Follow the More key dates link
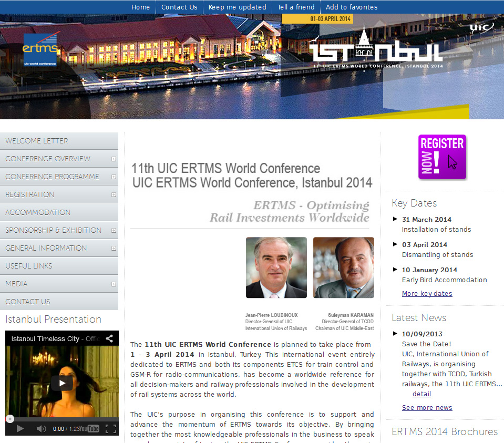 point(427,294)
